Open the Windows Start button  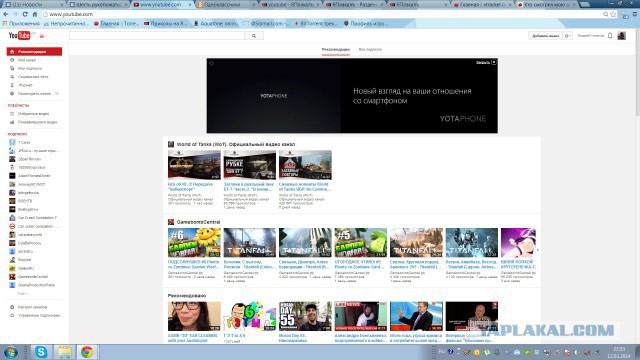tap(11, 352)
